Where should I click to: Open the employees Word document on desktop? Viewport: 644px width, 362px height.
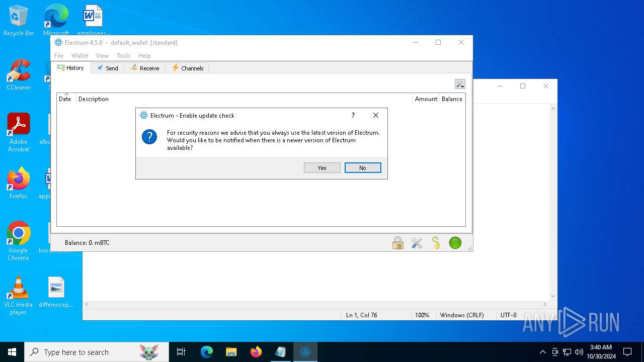(x=94, y=21)
